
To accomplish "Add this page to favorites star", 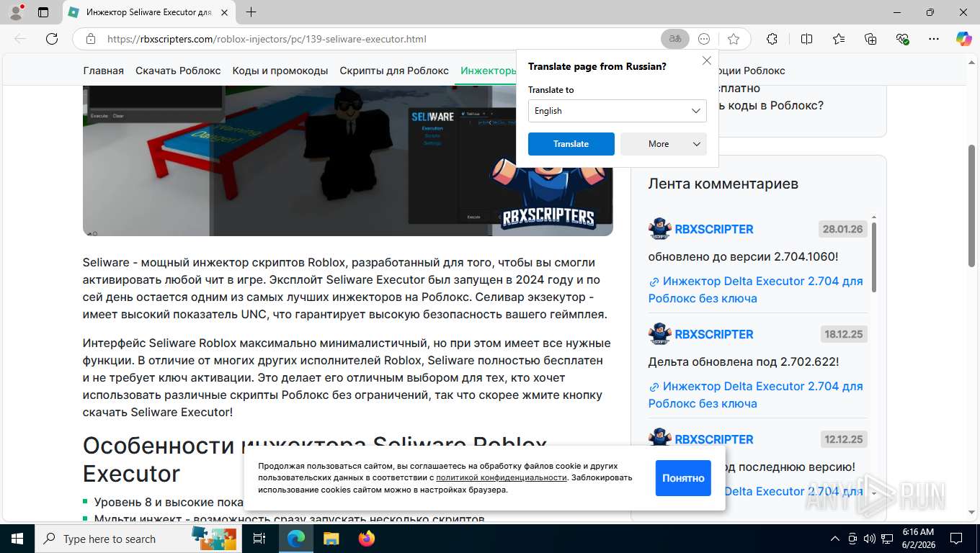I will (734, 39).
